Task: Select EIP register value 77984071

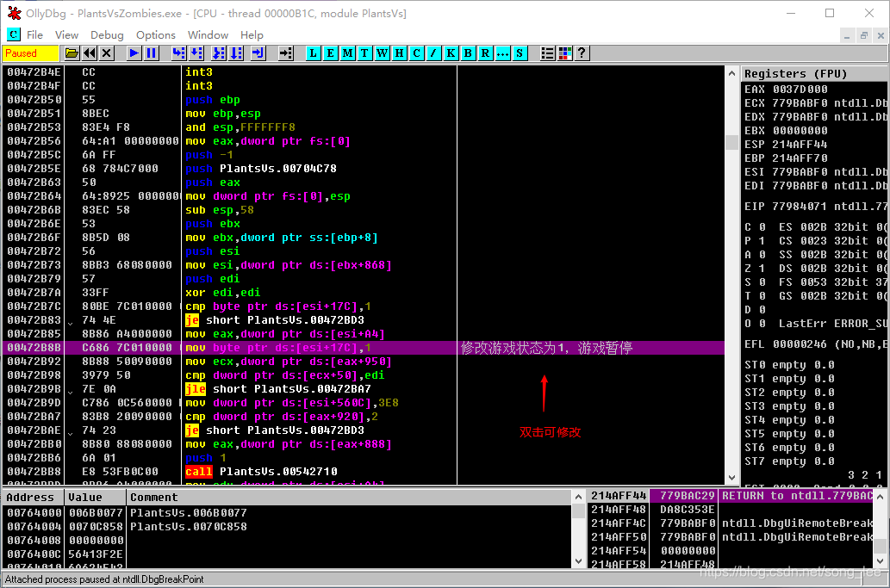Action: tap(800, 207)
